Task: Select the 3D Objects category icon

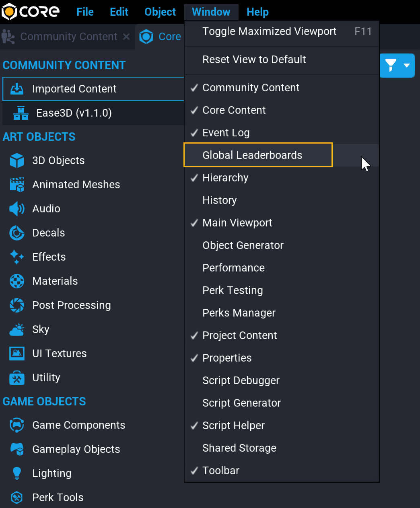Action: click(16, 160)
